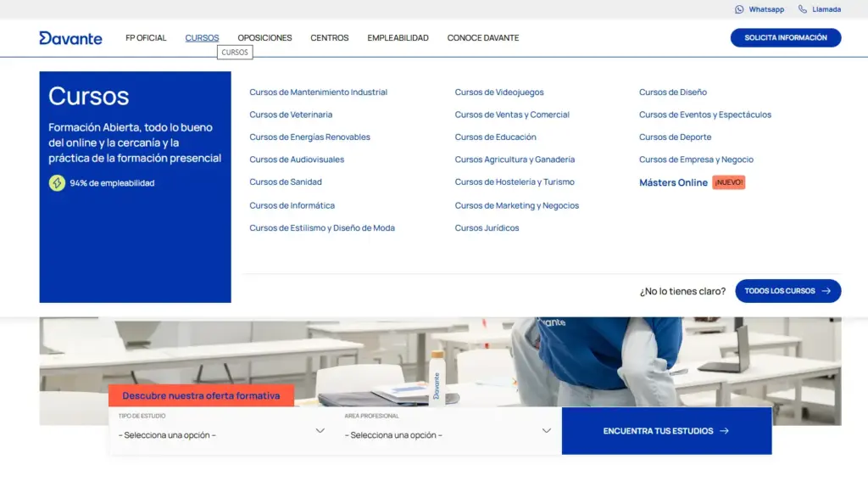Open the Davante logo homepage
The image size is (868, 487).
(x=71, y=37)
